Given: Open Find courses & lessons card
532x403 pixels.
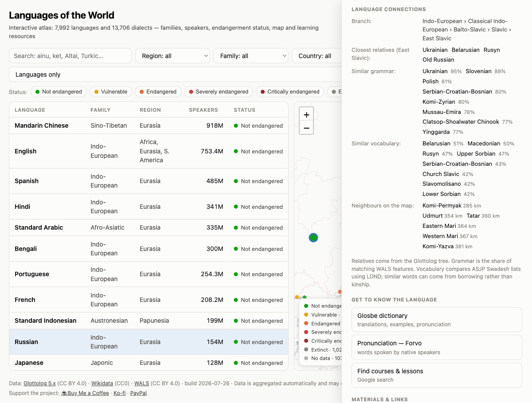Looking at the screenshot, I should 437,375.
